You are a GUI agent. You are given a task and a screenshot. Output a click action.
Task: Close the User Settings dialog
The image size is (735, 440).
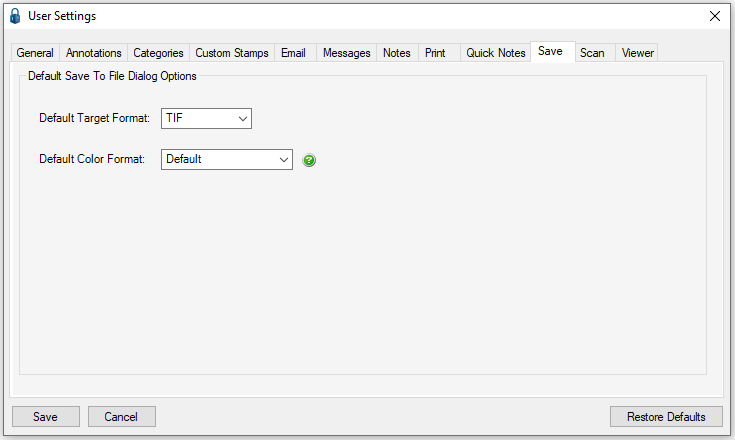point(715,16)
